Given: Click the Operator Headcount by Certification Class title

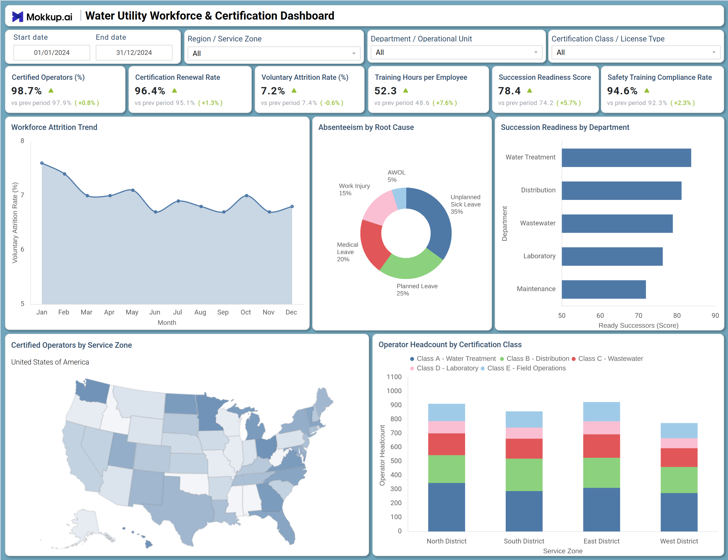Looking at the screenshot, I should click(x=450, y=345).
